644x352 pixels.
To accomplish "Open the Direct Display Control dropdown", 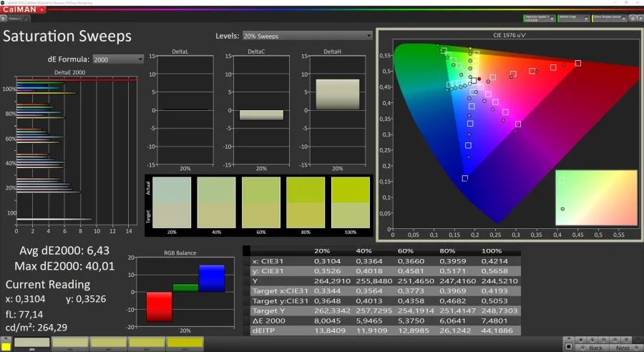I will [608, 17].
